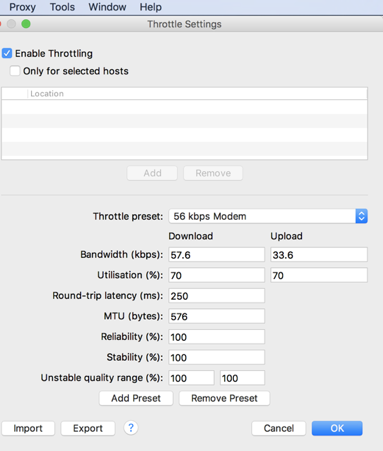Click the Remove Preset button
The width and height of the screenshot is (383, 451).
[224, 398]
